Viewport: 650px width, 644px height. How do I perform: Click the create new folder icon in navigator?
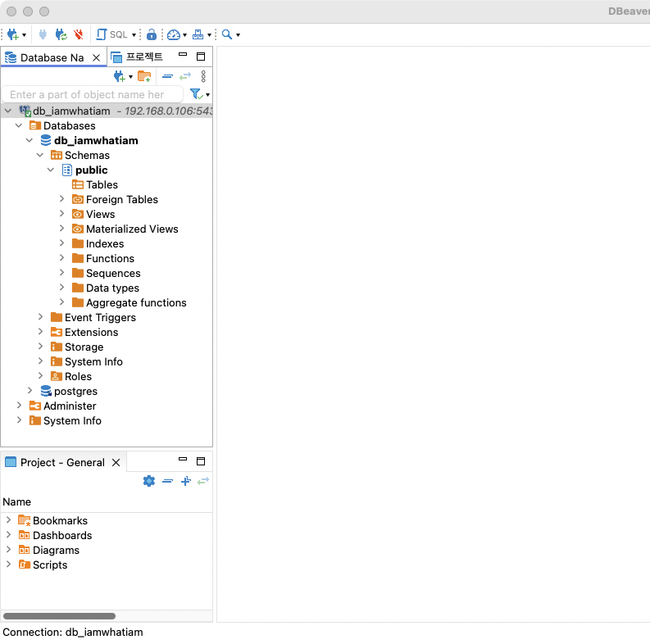click(144, 76)
